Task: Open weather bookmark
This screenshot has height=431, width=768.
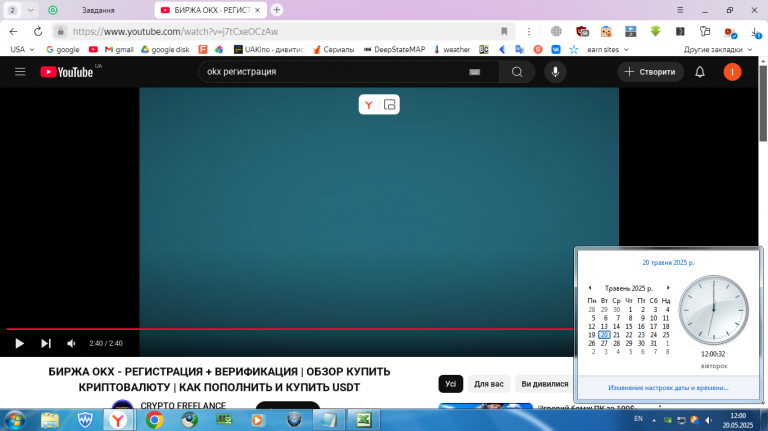Action: click(452, 49)
